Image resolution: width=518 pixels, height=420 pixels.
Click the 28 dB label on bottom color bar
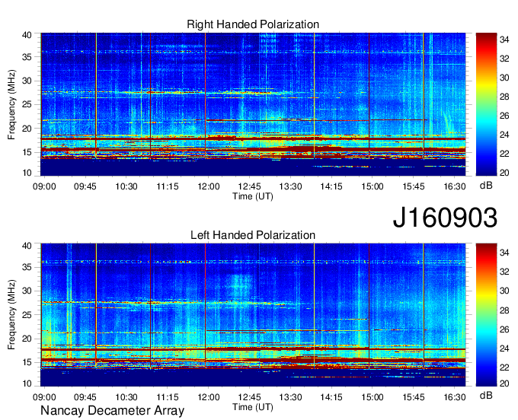[504, 310]
